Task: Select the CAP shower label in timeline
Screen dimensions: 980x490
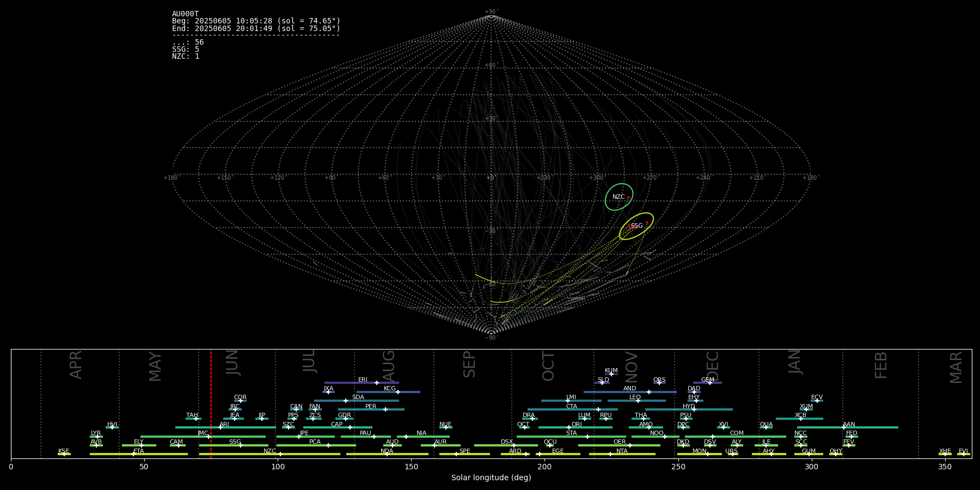Action: pos(337,425)
